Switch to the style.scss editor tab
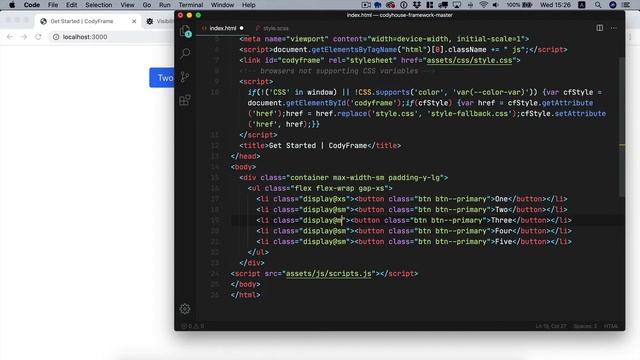 click(x=276, y=28)
